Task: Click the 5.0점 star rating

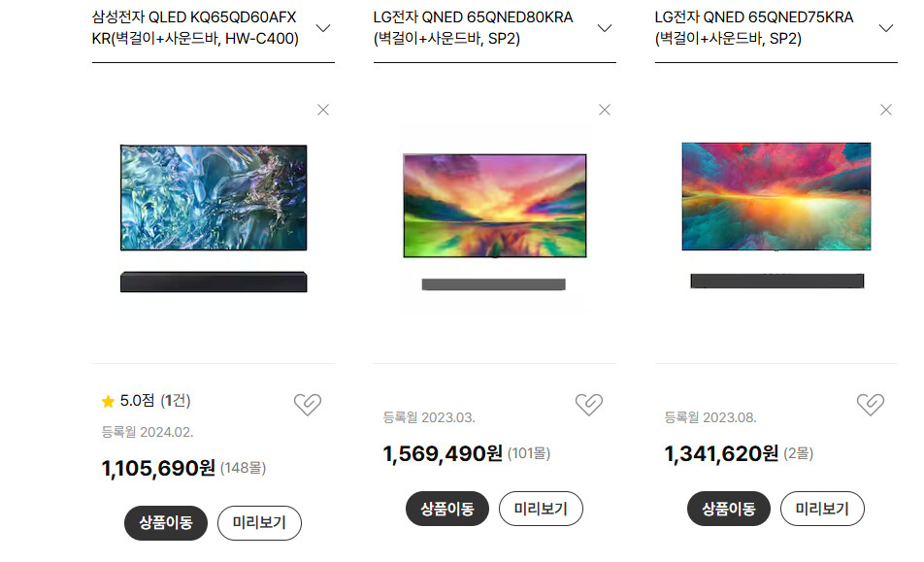Action: (147, 401)
